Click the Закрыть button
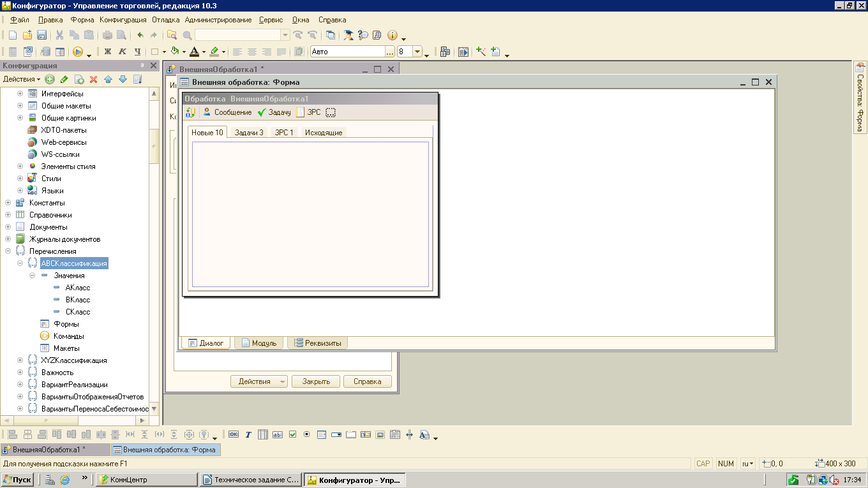This screenshot has width=868, height=488. (x=316, y=381)
